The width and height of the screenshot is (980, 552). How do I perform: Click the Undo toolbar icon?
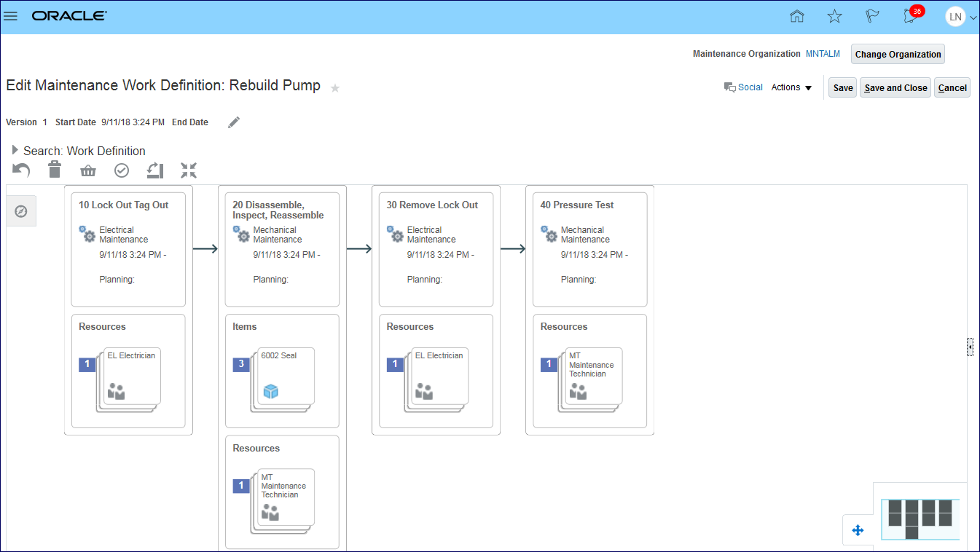22,170
